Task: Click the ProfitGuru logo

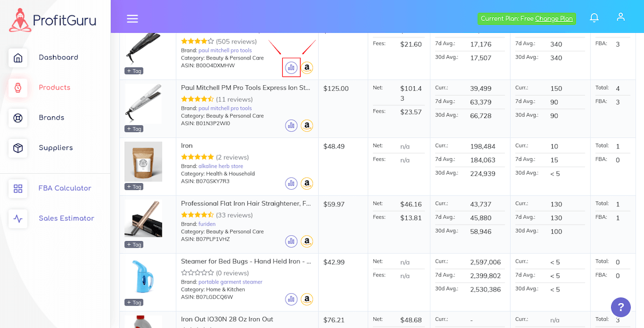Action: 53,20
